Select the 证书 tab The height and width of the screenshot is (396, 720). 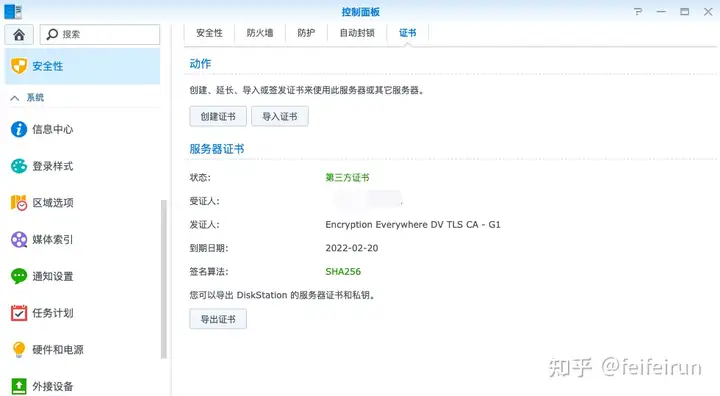408,33
